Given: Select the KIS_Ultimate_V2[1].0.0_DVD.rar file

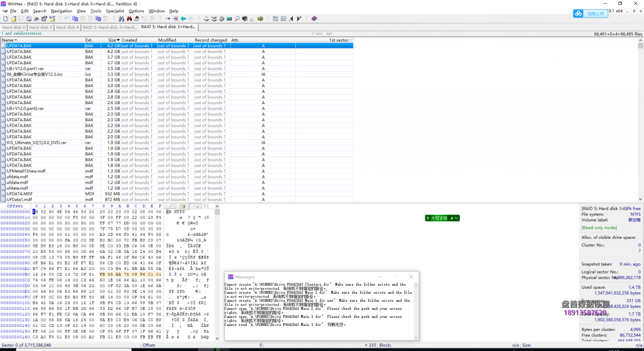Looking at the screenshot, I should (36, 143).
